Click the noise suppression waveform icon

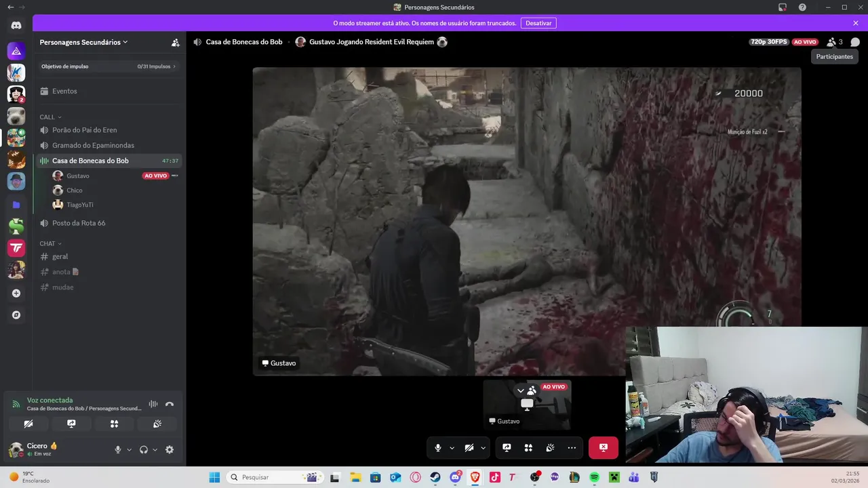(153, 404)
